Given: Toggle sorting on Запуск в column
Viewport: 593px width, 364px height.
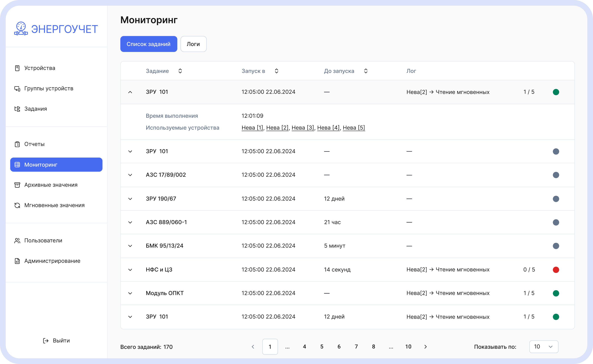Looking at the screenshot, I should tap(276, 71).
